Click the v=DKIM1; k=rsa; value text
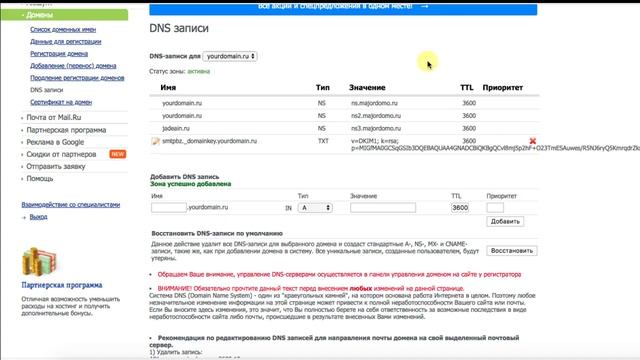The height and width of the screenshot is (360, 640). [x=375, y=141]
